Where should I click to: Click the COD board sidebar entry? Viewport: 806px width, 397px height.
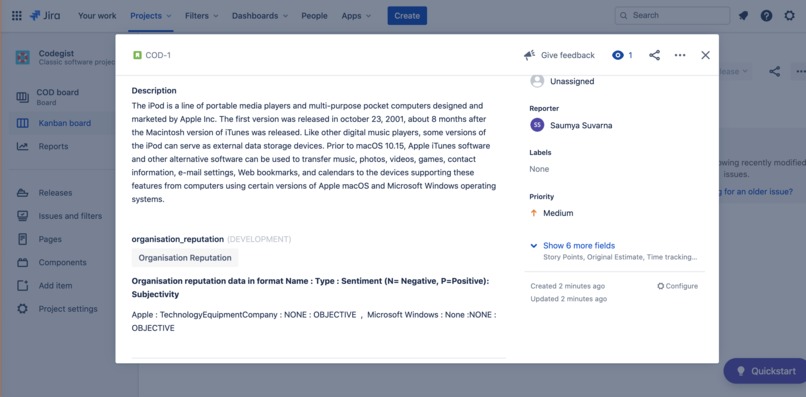[x=58, y=97]
